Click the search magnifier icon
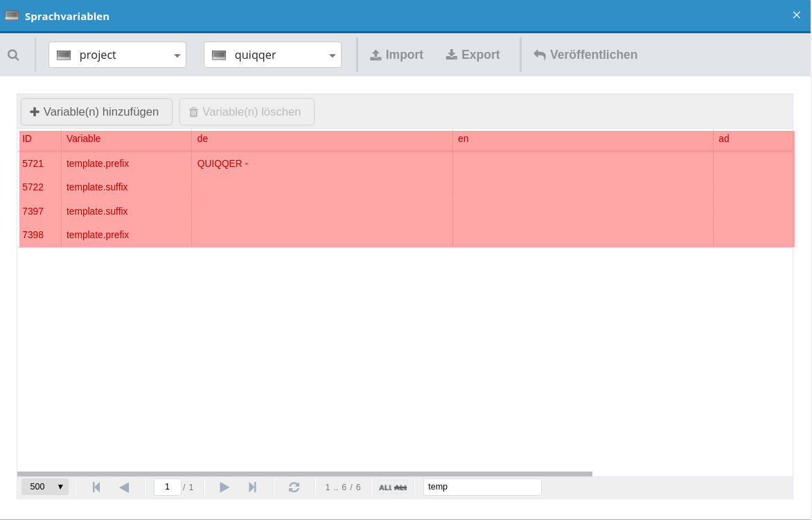This screenshot has height=520, width=812. click(x=13, y=55)
